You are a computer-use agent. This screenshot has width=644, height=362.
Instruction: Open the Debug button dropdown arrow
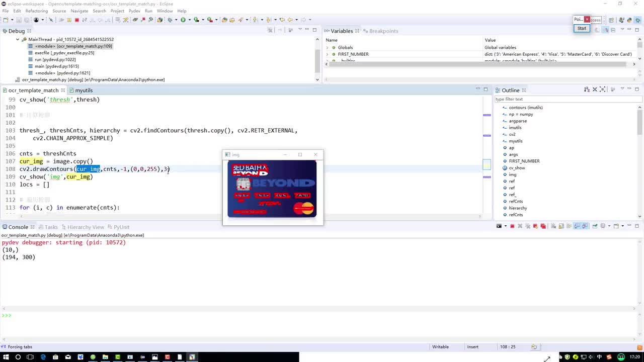[x=176, y=20]
